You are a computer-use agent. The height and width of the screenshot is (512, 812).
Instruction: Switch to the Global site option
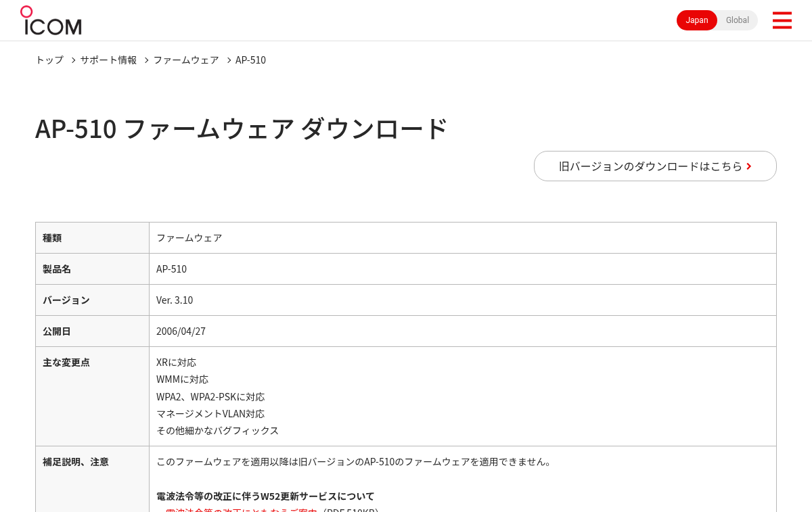(738, 20)
